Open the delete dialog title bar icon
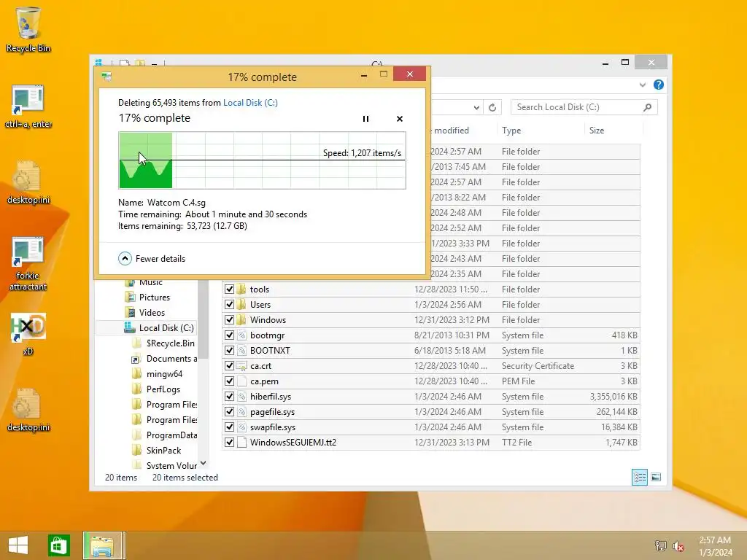This screenshot has width=747, height=560. (x=107, y=76)
